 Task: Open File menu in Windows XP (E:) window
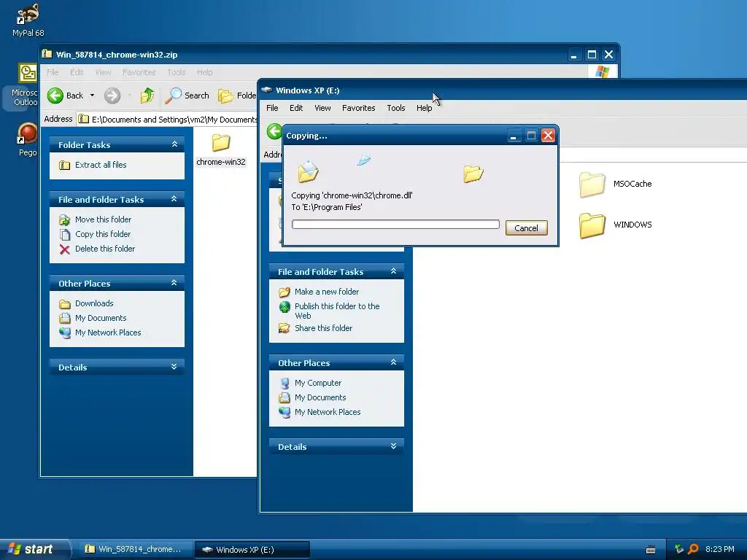click(x=272, y=108)
